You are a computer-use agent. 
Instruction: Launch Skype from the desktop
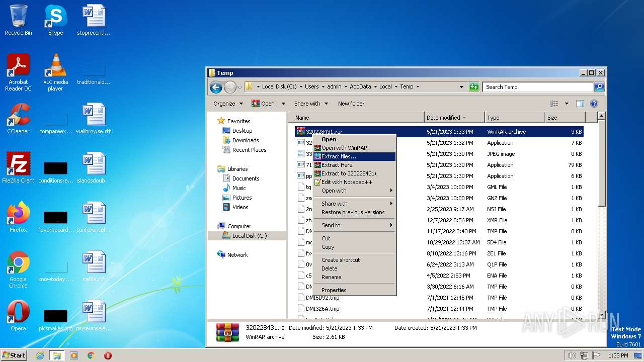pos(55,20)
